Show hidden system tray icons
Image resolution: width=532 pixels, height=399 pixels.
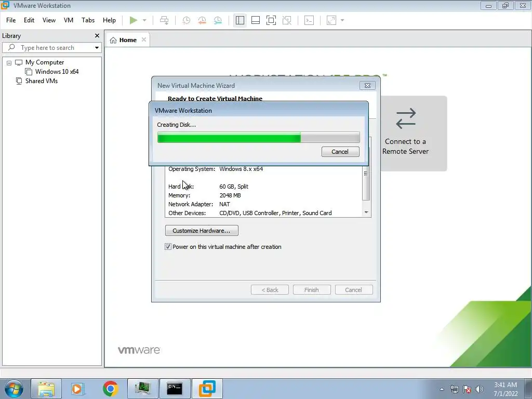click(442, 389)
